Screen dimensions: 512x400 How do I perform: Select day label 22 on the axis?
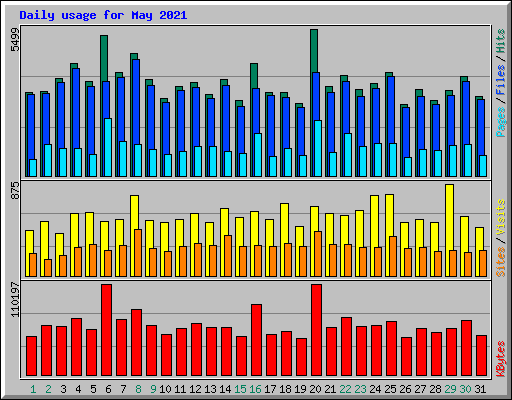tap(345, 389)
